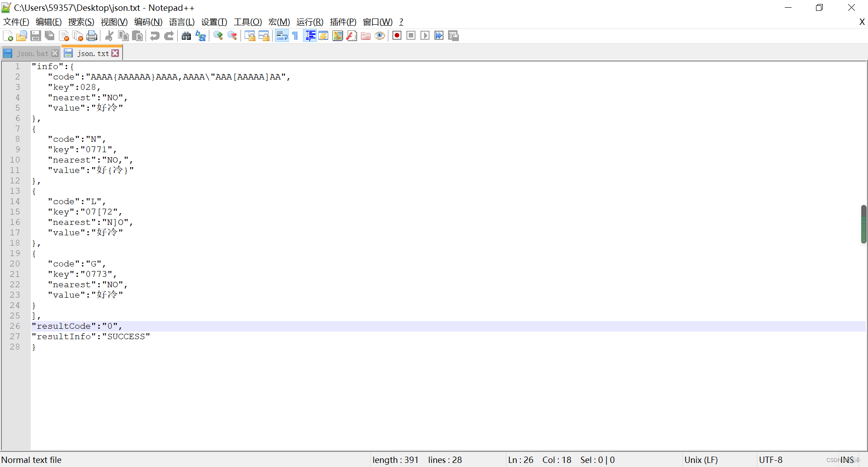Start macro recording with red dot

click(x=397, y=36)
